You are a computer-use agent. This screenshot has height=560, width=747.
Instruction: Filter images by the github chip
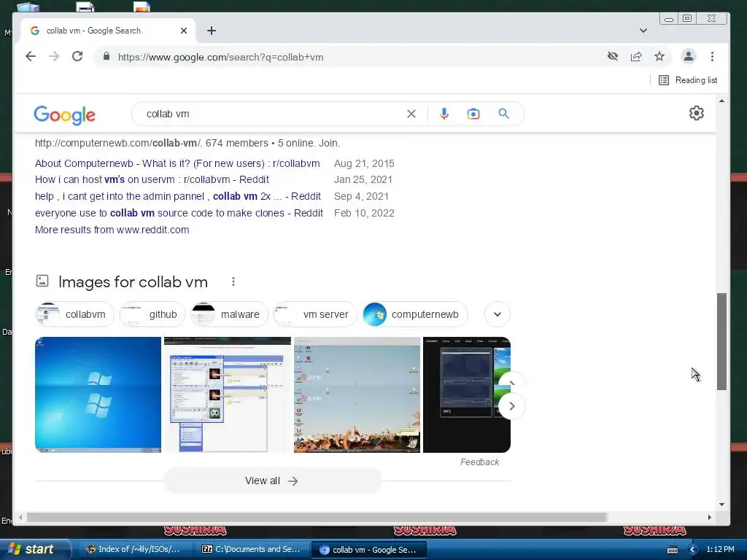152,314
